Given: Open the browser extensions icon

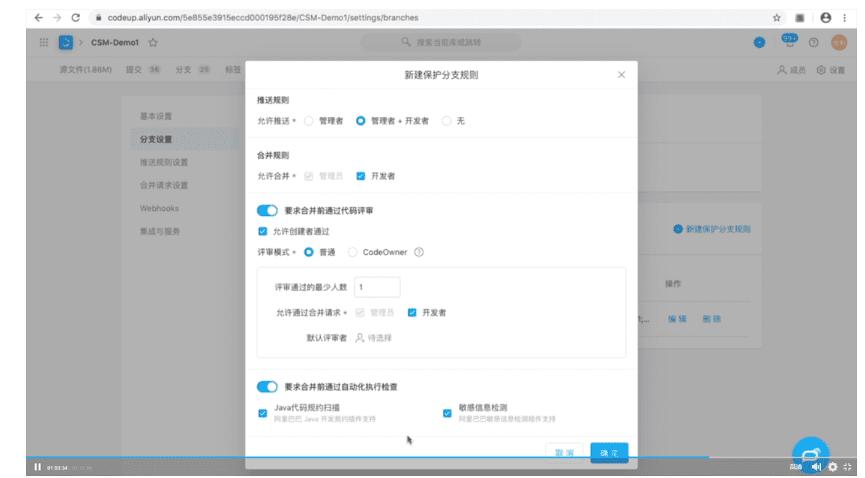Looking at the screenshot, I should [x=799, y=18].
